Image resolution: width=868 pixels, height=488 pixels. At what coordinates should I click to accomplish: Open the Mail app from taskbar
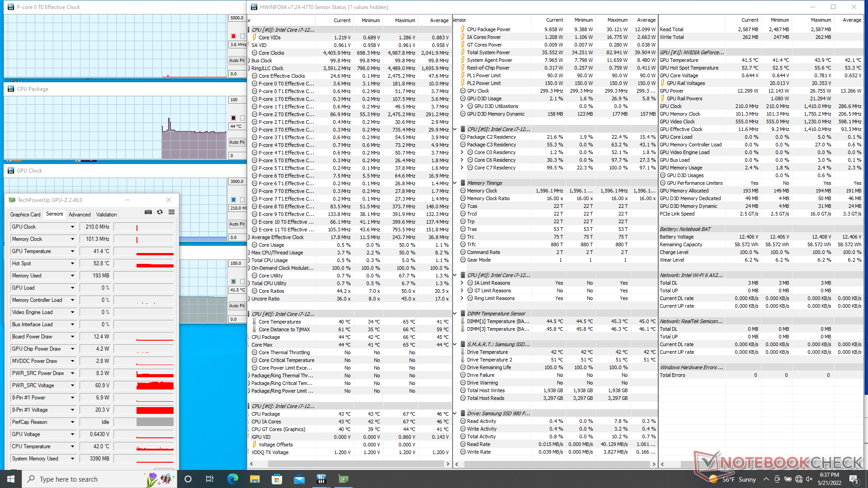pos(299,479)
